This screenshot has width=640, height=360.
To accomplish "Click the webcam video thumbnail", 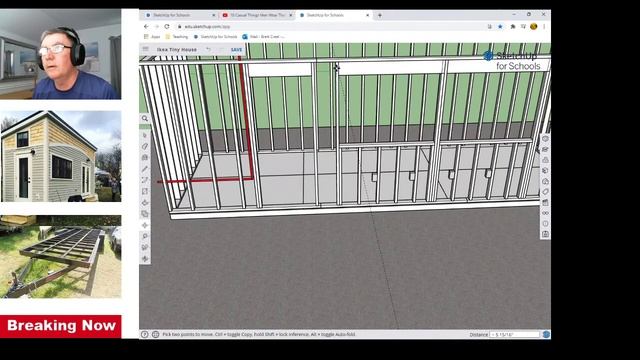I will click(61, 54).
